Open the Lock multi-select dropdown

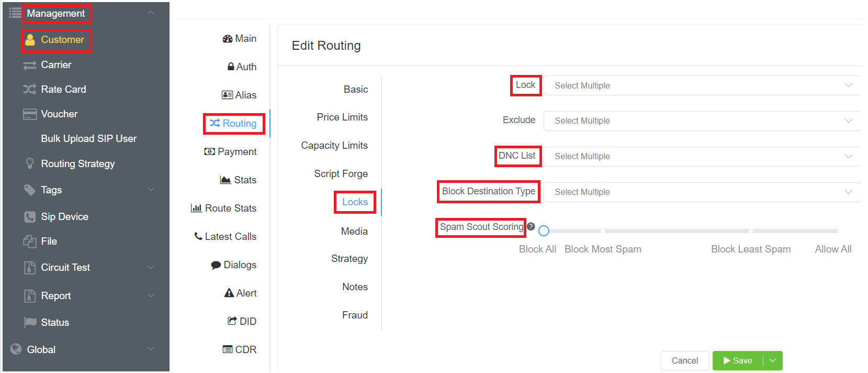click(x=701, y=85)
